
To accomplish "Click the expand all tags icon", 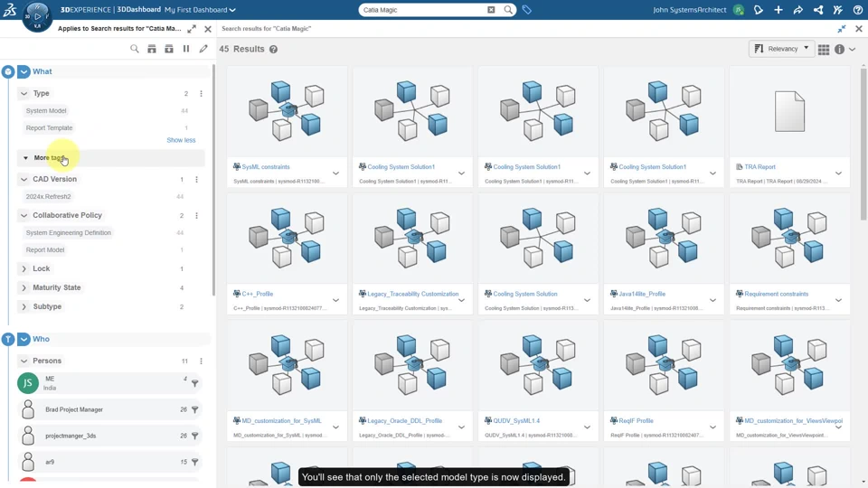I will (152, 49).
